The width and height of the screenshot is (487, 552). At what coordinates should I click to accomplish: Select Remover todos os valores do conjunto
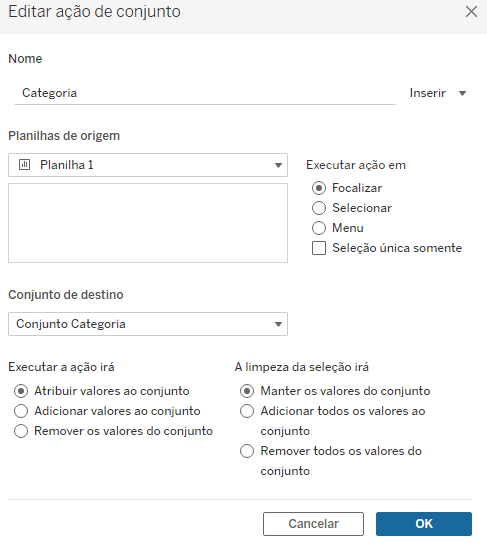247,451
